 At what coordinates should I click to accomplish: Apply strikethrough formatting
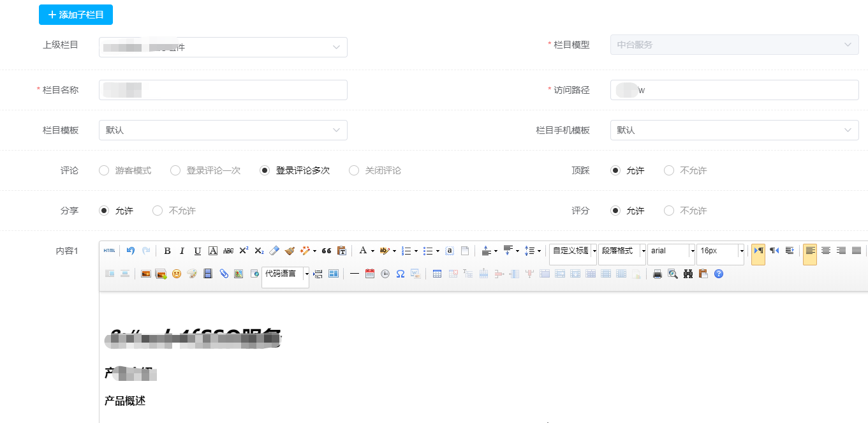228,251
